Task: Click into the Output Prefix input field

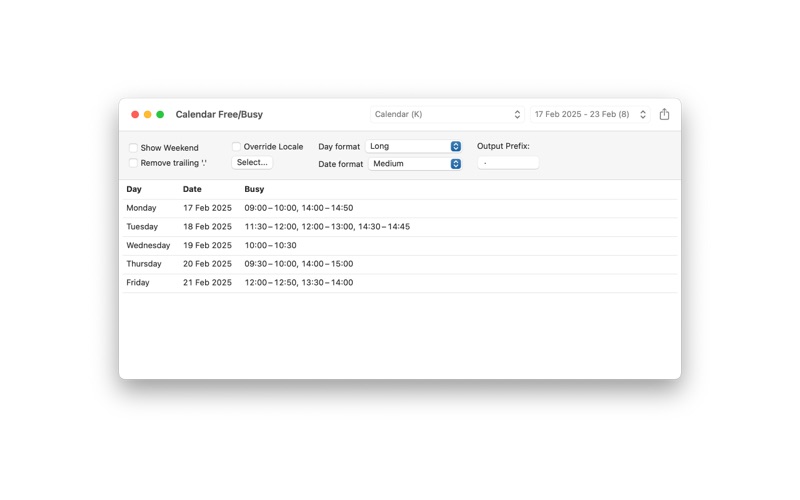Action: pyautogui.click(x=508, y=163)
